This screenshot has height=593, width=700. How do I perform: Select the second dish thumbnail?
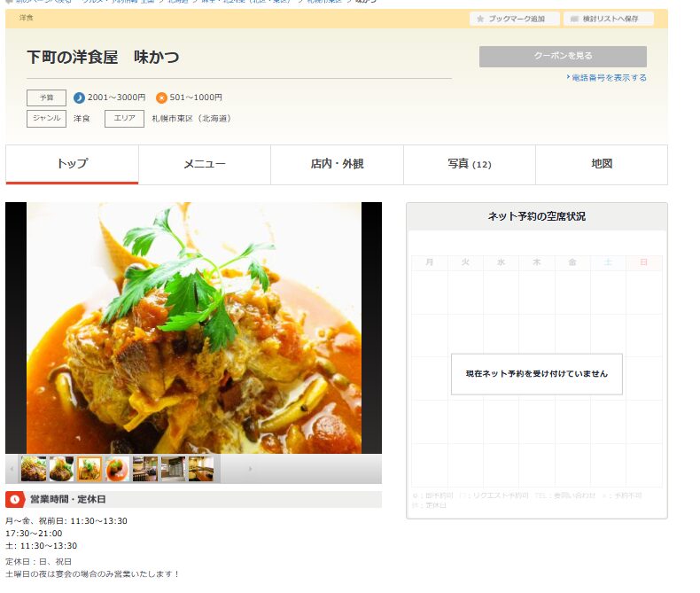(x=61, y=469)
